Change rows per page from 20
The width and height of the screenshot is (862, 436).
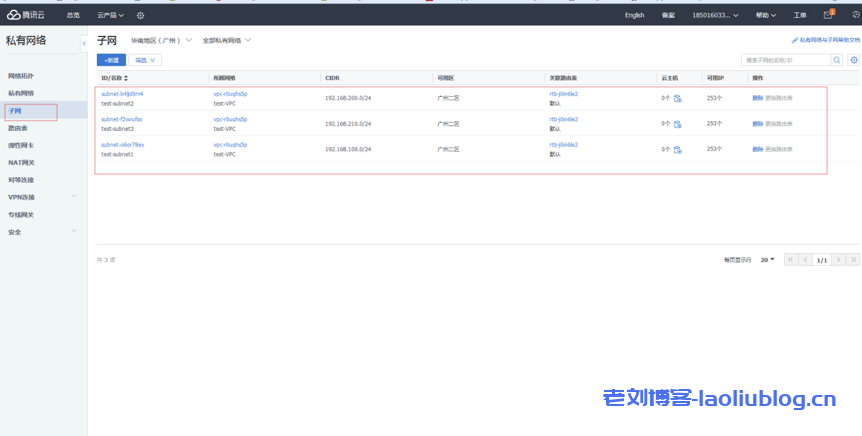pos(767,259)
